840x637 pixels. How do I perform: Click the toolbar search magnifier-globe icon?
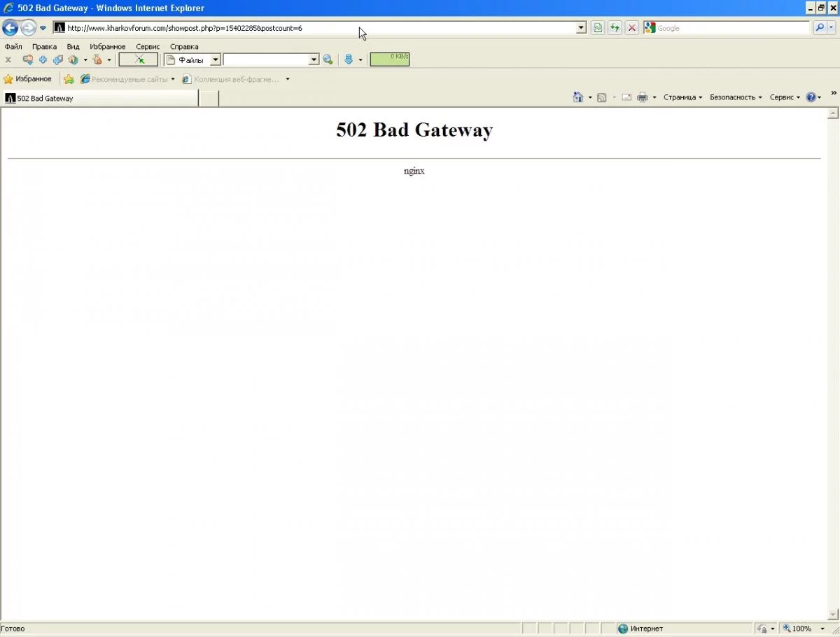click(328, 60)
